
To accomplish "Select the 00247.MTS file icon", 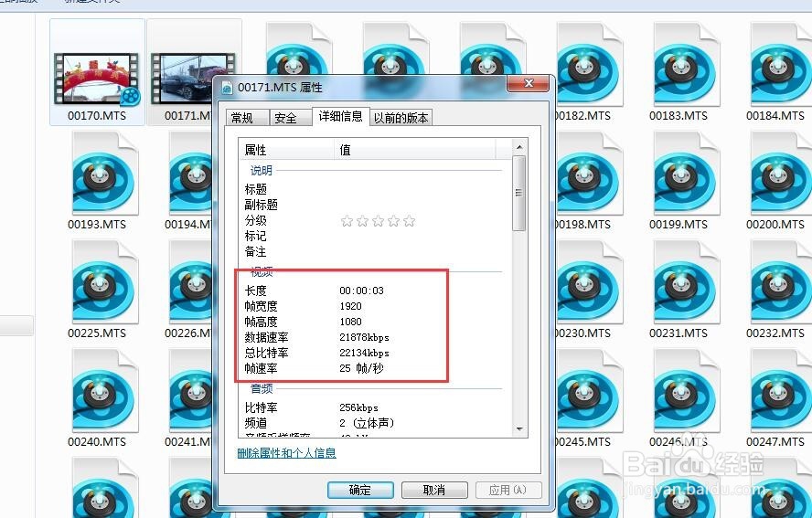I will coord(782,391).
